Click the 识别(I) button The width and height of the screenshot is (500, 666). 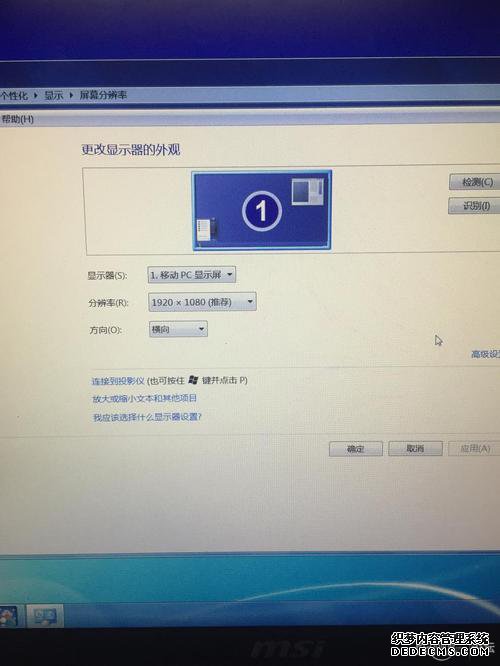pyautogui.click(x=475, y=206)
